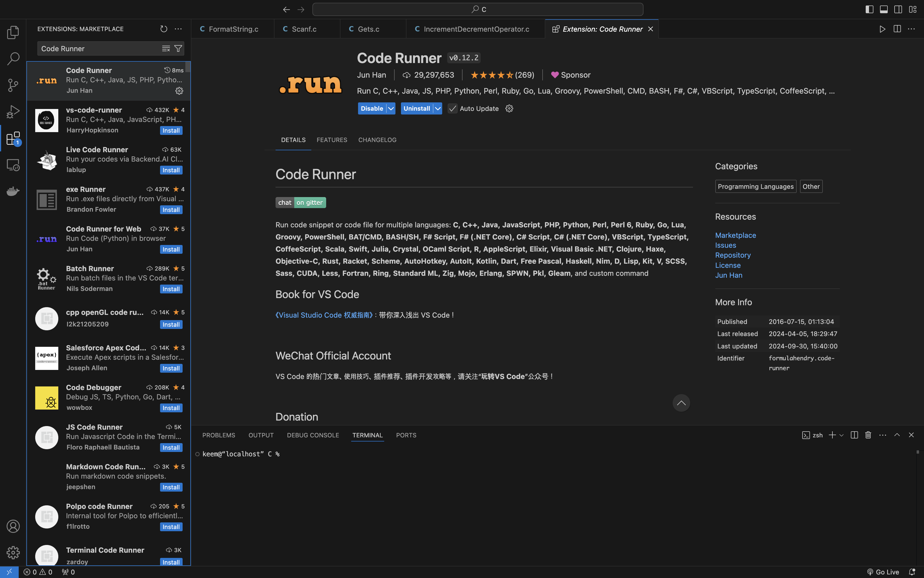Toggle primary side bar visibility
This screenshot has height=578, width=924.
pos(869,10)
